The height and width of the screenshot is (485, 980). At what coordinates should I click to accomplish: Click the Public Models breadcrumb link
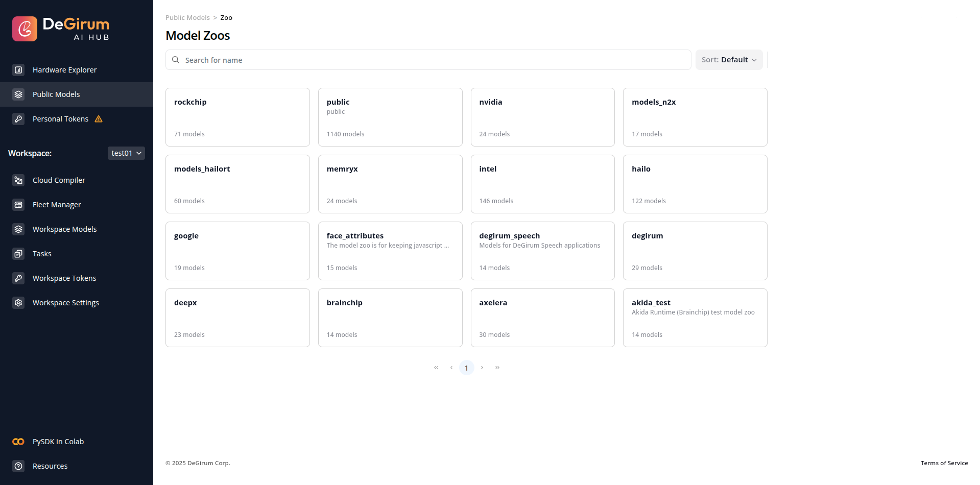pyautogui.click(x=187, y=17)
